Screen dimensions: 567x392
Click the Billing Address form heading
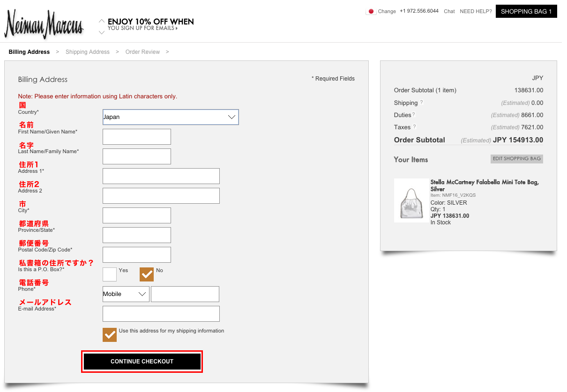43,80
